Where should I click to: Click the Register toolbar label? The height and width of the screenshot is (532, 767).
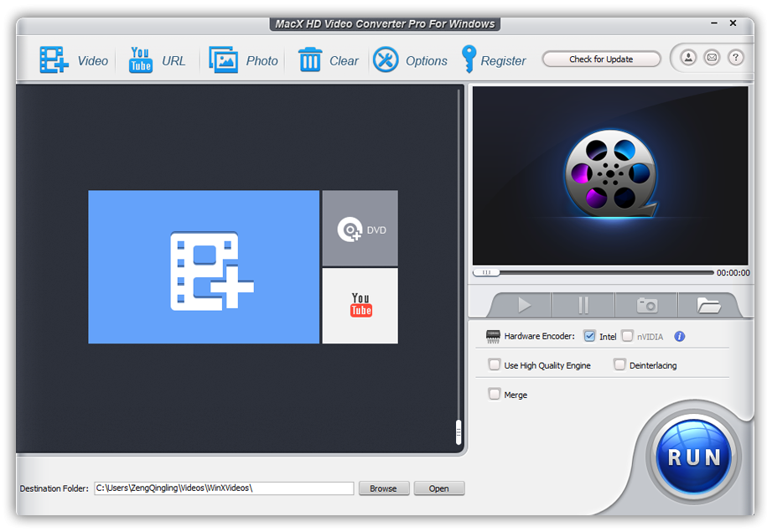(503, 61)
